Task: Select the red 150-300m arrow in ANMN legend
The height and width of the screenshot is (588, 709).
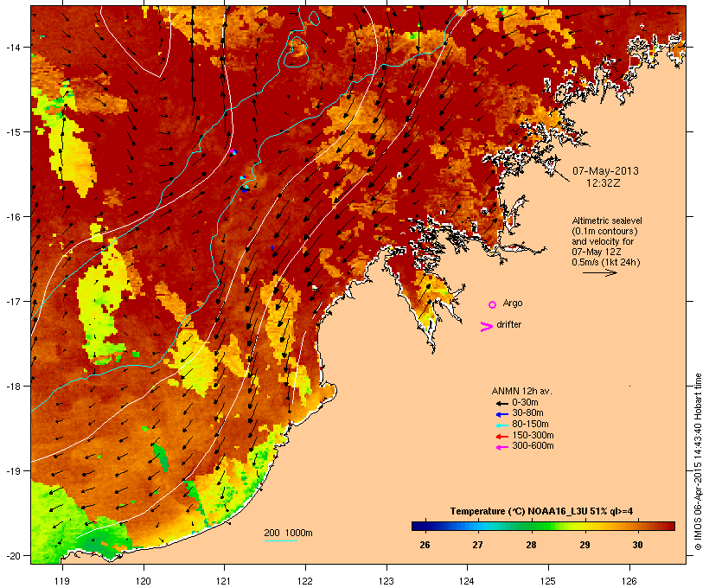Action: pos(501,436)
